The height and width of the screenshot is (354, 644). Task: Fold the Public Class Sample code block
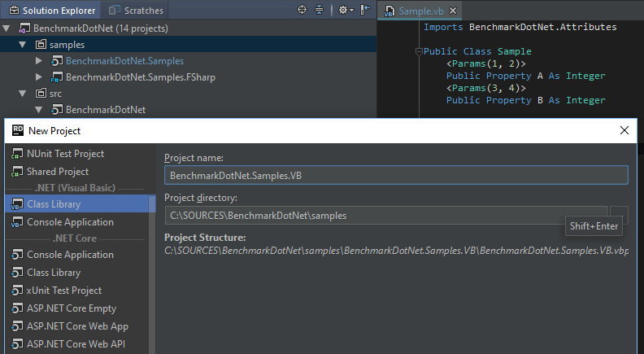click(419, 52)
